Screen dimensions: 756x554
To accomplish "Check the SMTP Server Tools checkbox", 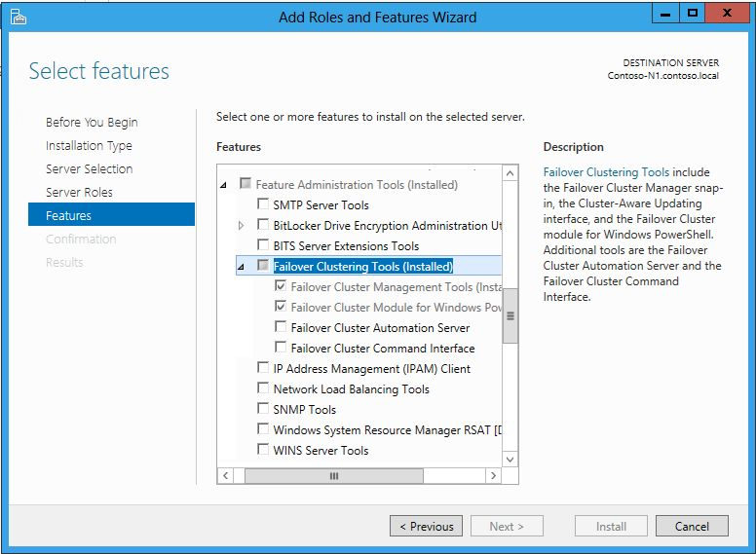I will (x=263, y=205).
